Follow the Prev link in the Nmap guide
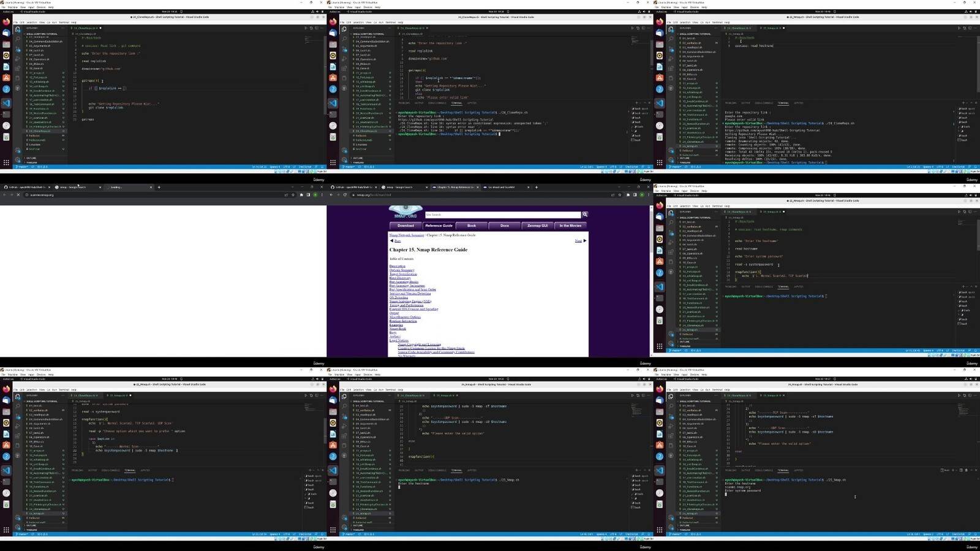This screenshot has width=980, height=551. click(396, 241)
